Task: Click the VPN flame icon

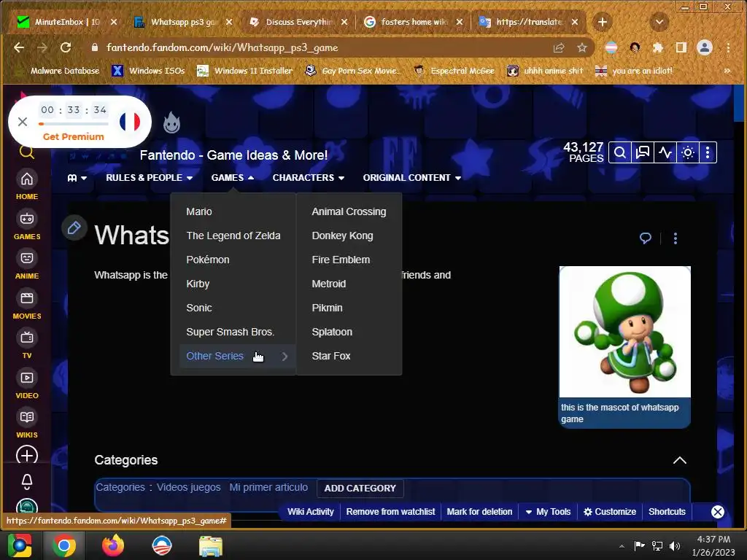Action: [x=171, y=122]
